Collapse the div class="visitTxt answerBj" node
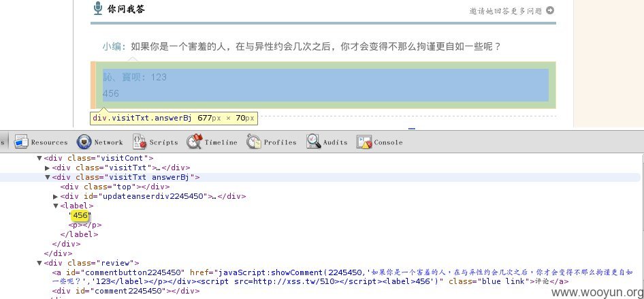Viewport: 644px width, 299px height. pyautogui.click(x=48, y=178)
